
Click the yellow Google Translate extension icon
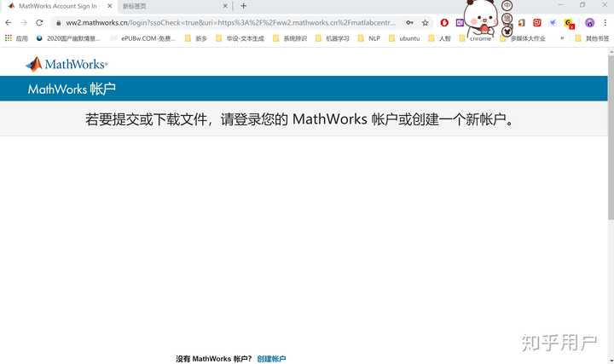tap(569, 24)
